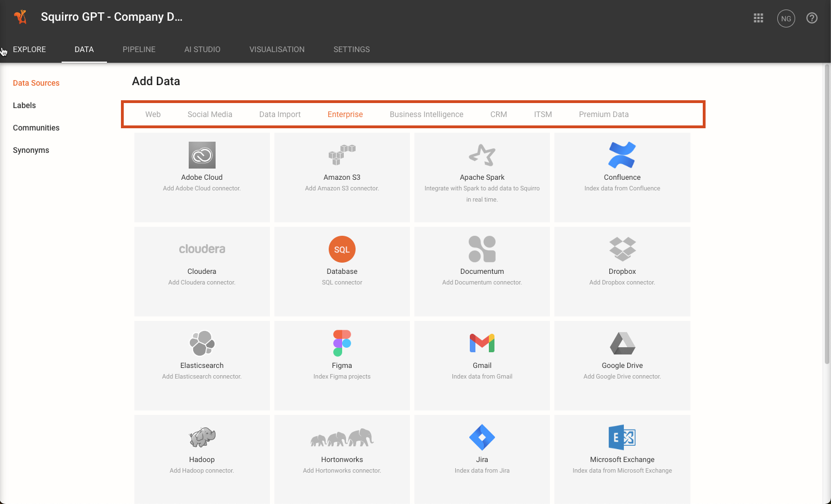This screenshot has height=504, width=831.
Task: Select the Premium Data category
Action: (604, 114)
